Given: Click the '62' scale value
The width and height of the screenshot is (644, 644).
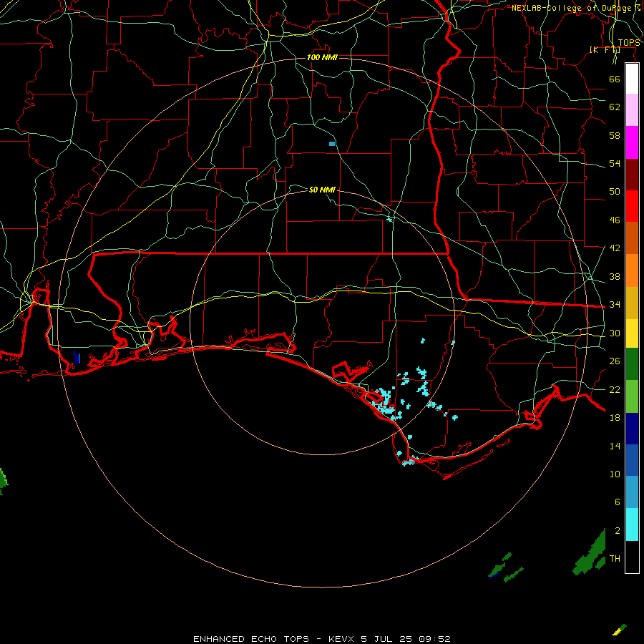Looking at the screenshot, I should click(x=615, y=107).
